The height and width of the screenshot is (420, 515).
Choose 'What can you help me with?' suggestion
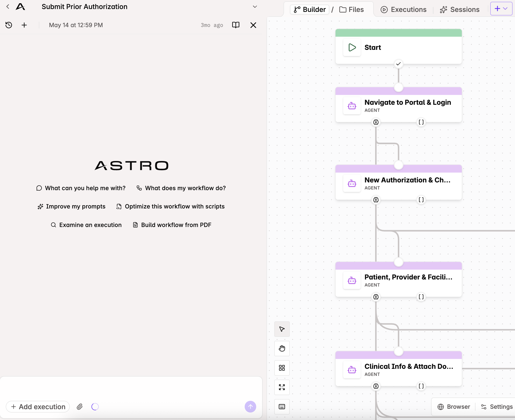81,188
